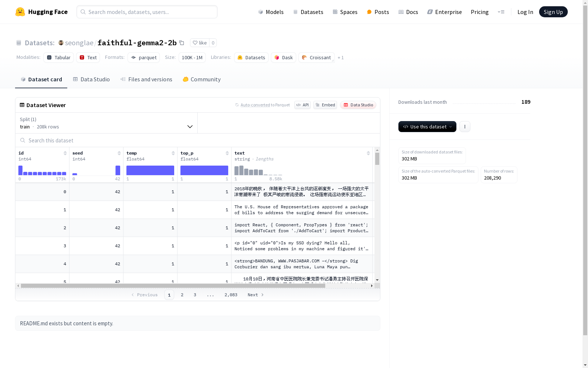
Task: Click the seonglae user avatar
Action: click(x=61, y=43)
